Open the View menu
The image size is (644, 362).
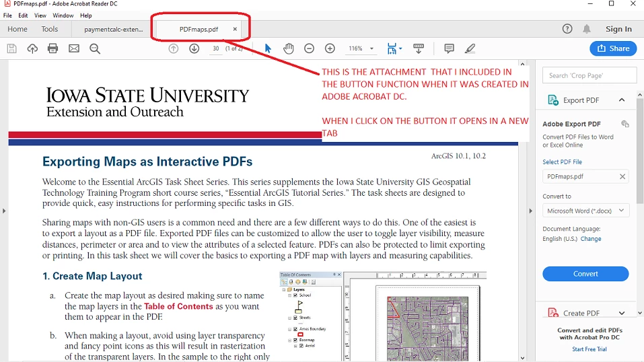(40, 15)
